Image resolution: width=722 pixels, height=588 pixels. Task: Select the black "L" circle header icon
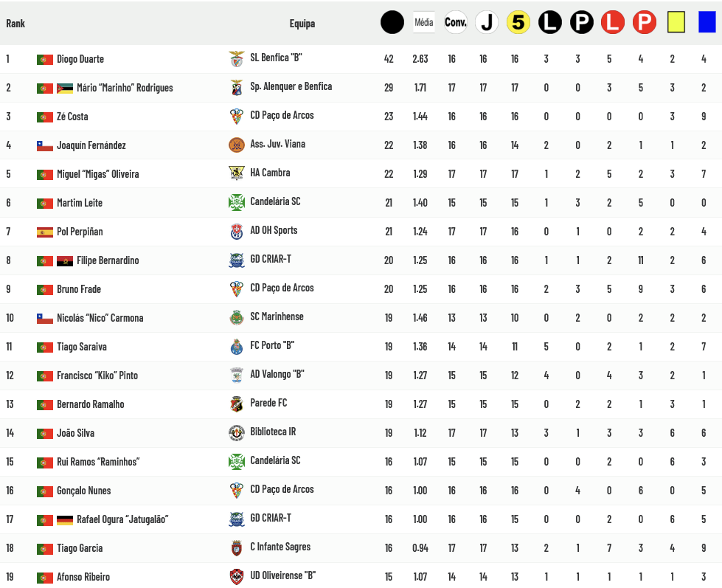tap(549, 23)
